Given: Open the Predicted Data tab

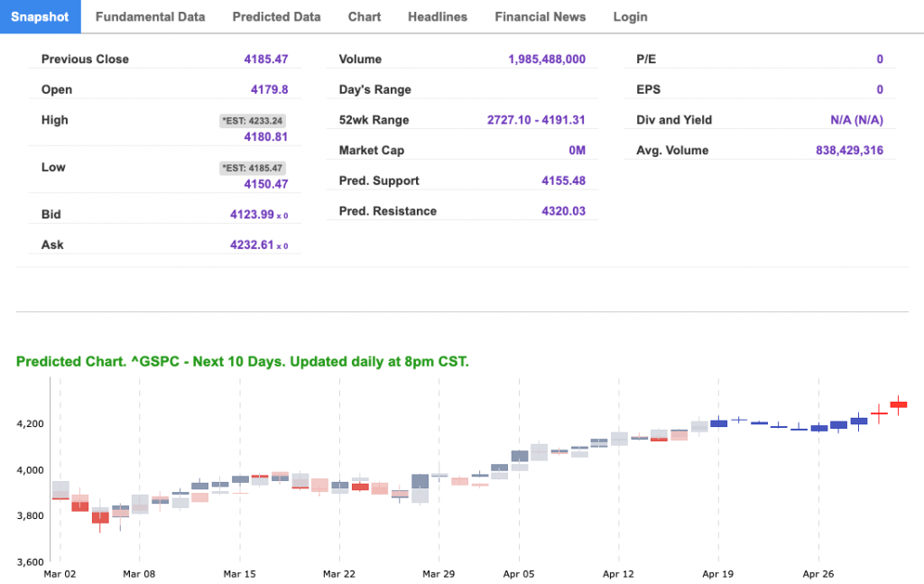Looking at the screenshot, I should click(276, 17).
